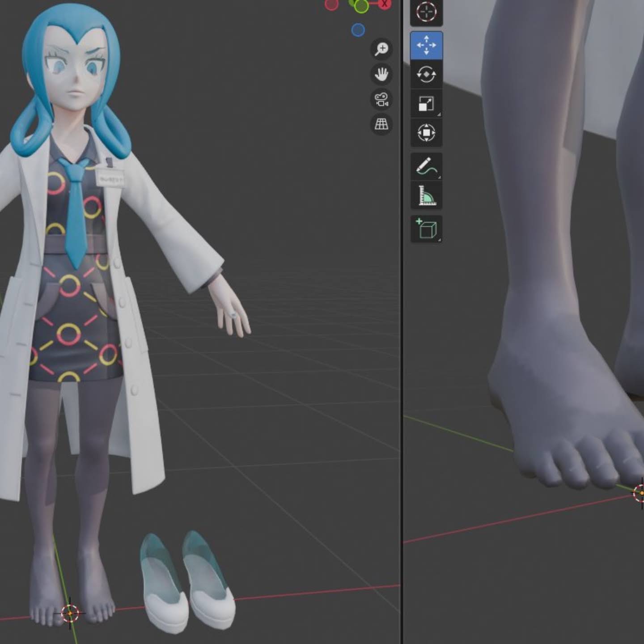
Task: Click the red X axis on gizmo
Action: (x=384, y=4)
